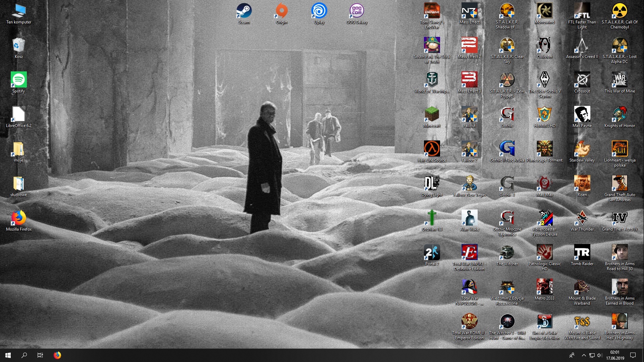
Task: Click the Metro 2033 shortcut
Action: [544, 287]
